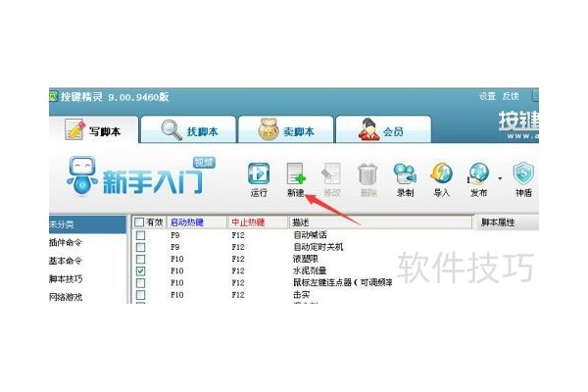Tick the checkbox for 鼠标左键连点器 script
The image size is (588, 392).
tap(140, 283)
